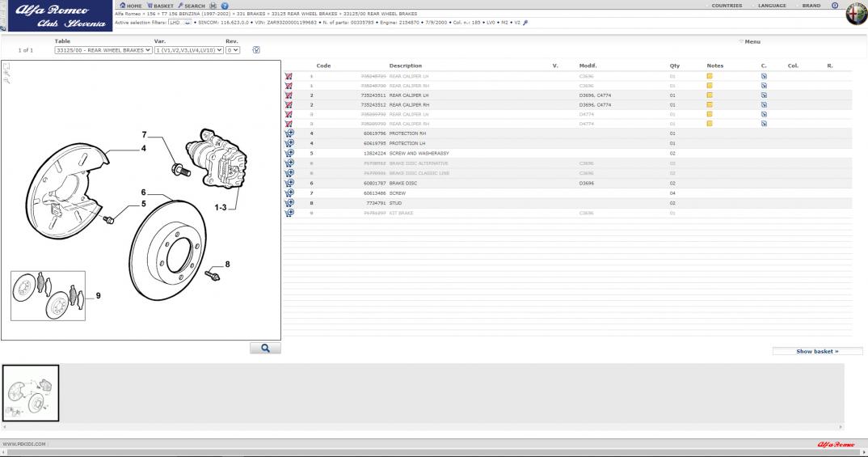Screen dimensions: 868x457
Task: Click the 'Code' column header
Action: click(x=323, y=66)
